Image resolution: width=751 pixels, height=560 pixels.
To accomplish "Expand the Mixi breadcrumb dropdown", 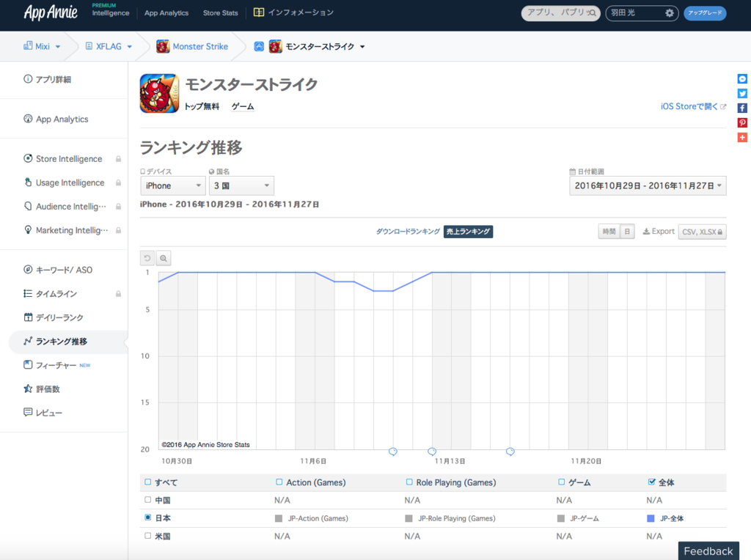I will tap(58, 47).
